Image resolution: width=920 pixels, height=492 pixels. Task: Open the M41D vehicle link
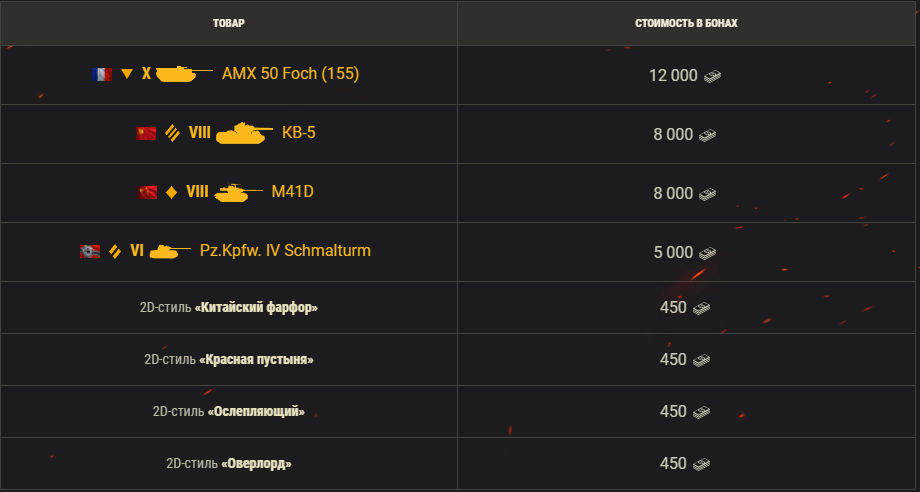click(x=292, y=192)
